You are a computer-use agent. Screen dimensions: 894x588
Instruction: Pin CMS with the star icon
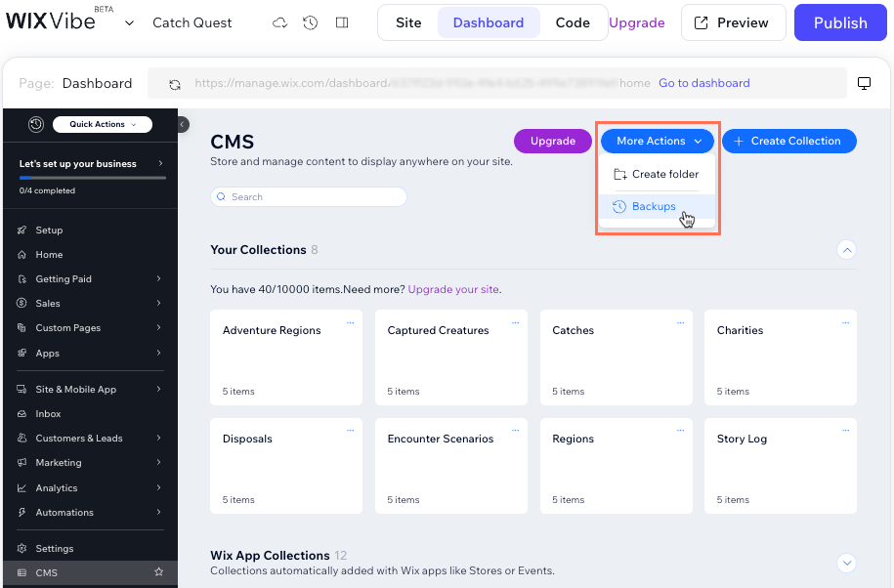click(x=159, y=572)
